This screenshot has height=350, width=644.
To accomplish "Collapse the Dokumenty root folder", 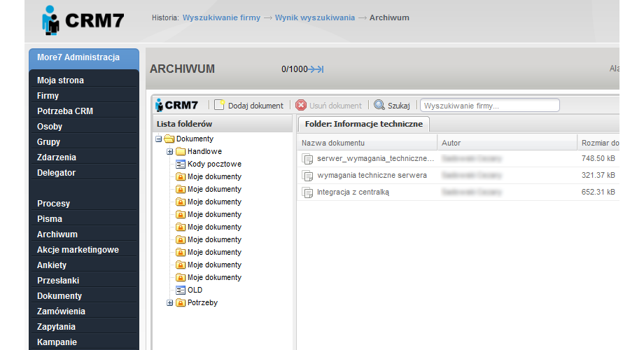I will [159, 139].
